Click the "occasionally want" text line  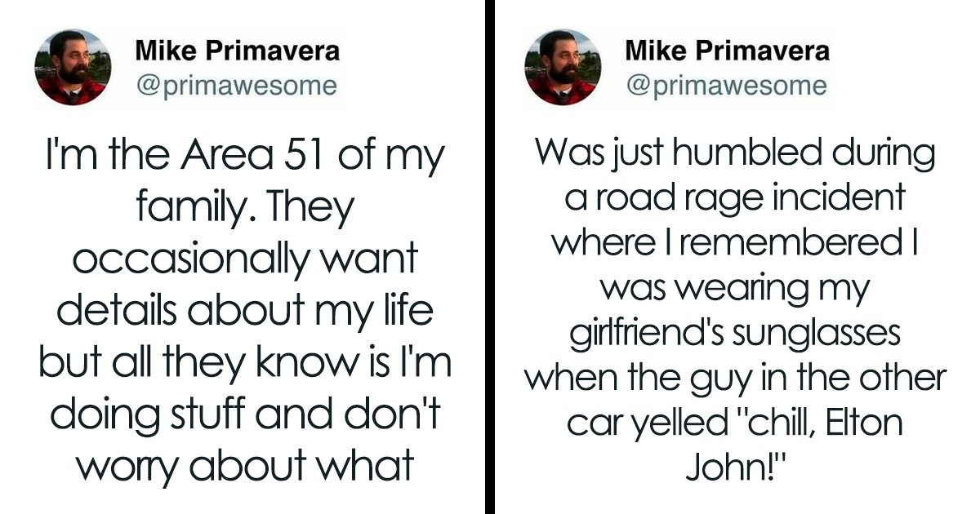coord(245,261)
